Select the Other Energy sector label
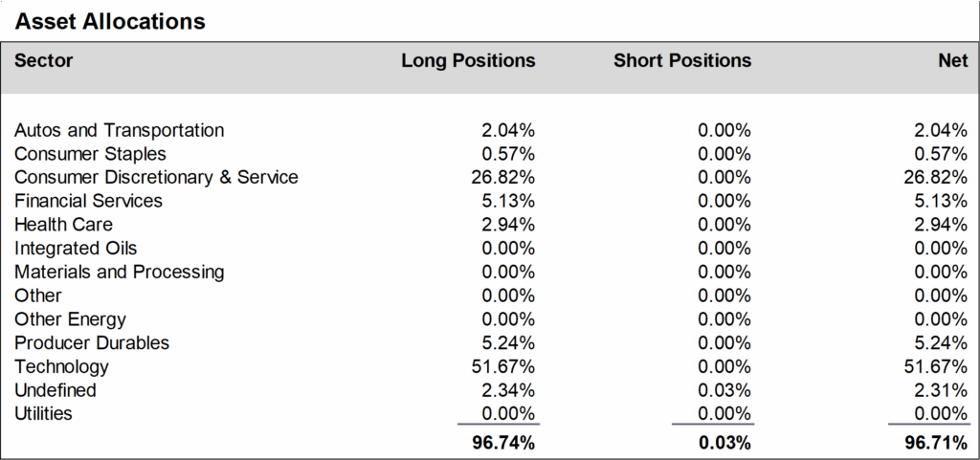Screen dimensions: 980x460 (70, 319)
